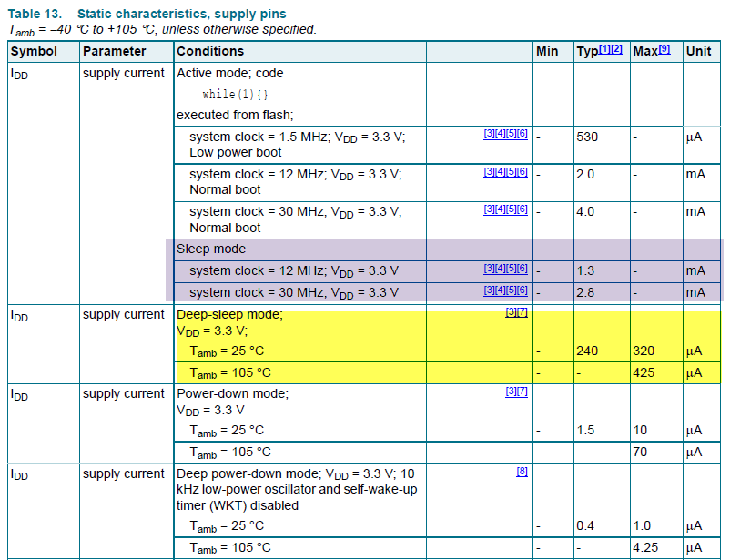The width and height of the screenshot is (730, 560).
Task: Click the 240 typical value in Deep-sleep row
Action: point(587,351)
